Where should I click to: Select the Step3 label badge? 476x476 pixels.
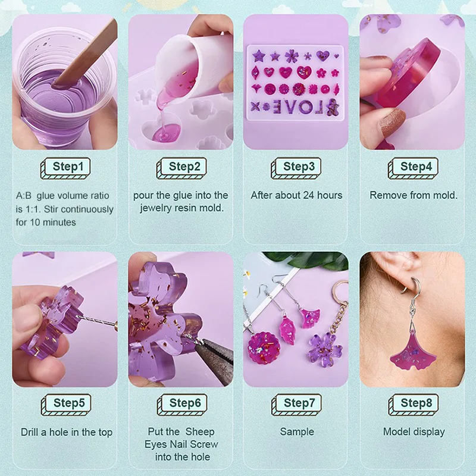296,168
